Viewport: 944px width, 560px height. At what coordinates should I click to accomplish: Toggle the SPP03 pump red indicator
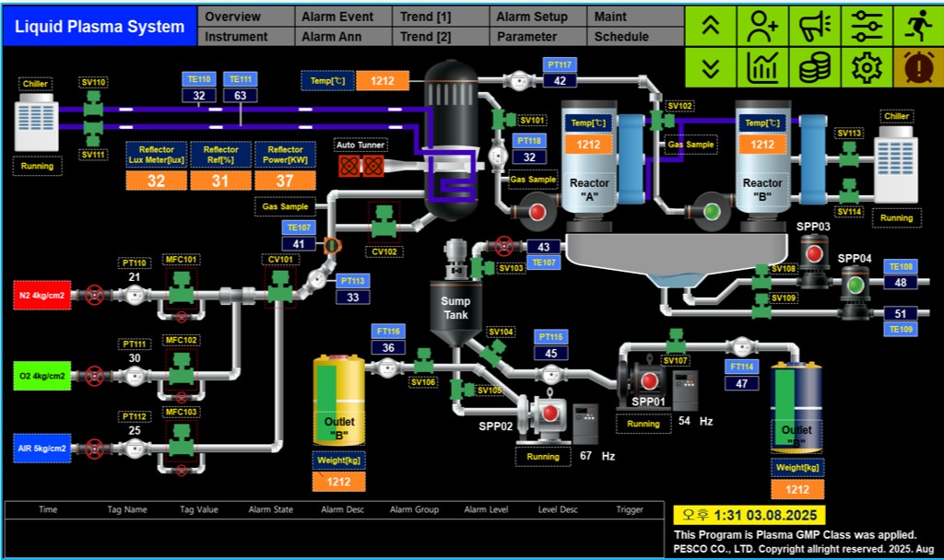[x=814, y=254]
